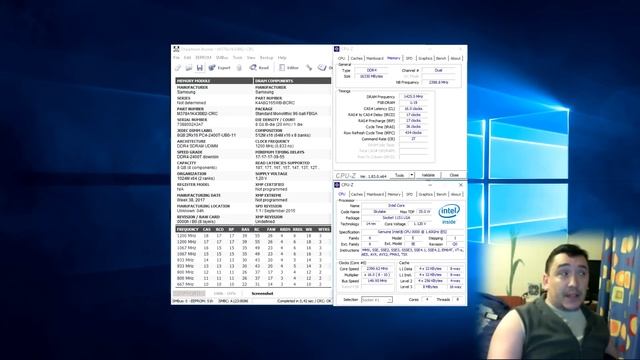Open the Edit menu in Thaiphoon Burner

[x=187, y=58]
